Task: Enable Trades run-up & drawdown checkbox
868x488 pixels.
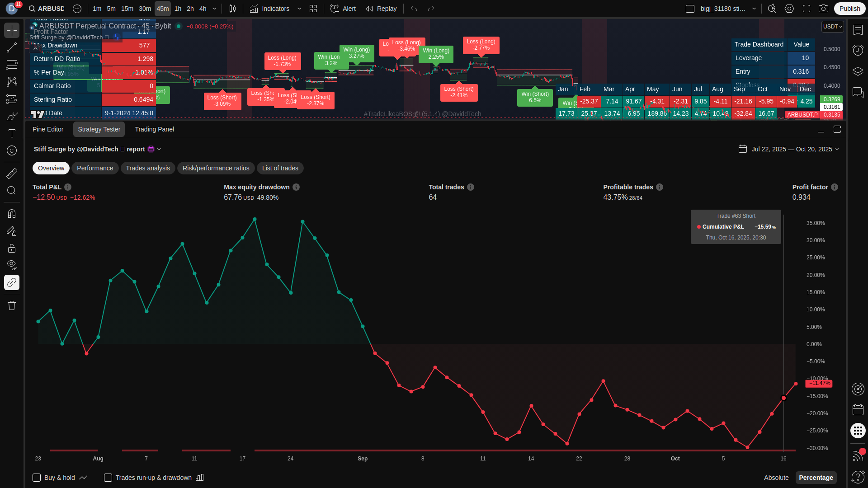Action: 108,478
